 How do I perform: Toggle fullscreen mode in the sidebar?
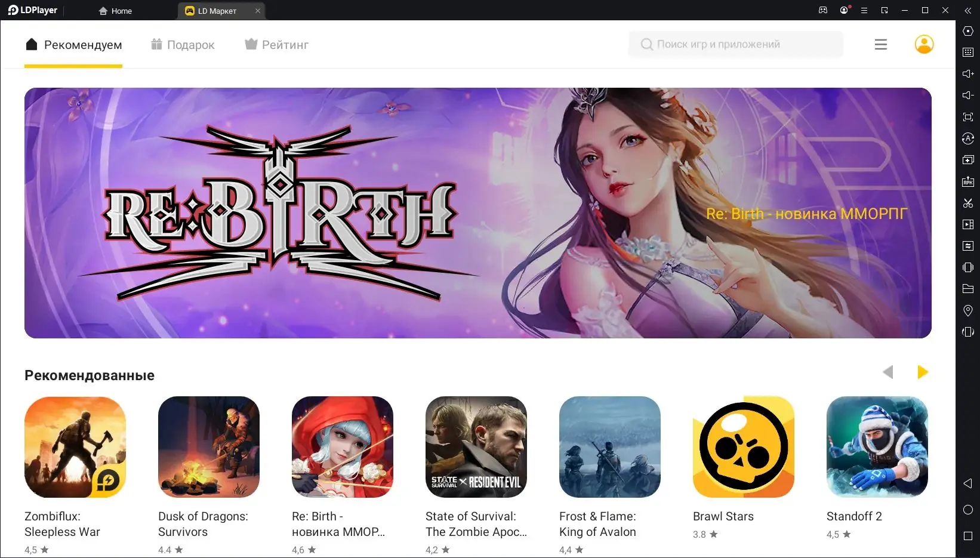pyautogui.click(x=968, y=117)
